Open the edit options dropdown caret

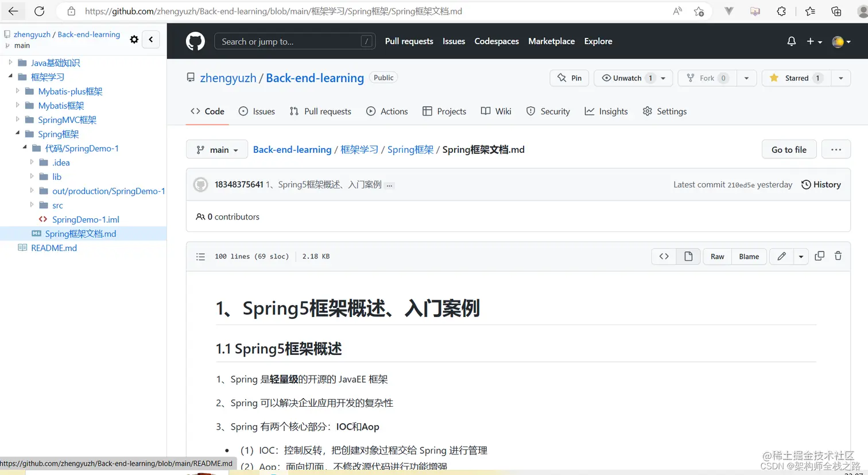pos(801,256)
